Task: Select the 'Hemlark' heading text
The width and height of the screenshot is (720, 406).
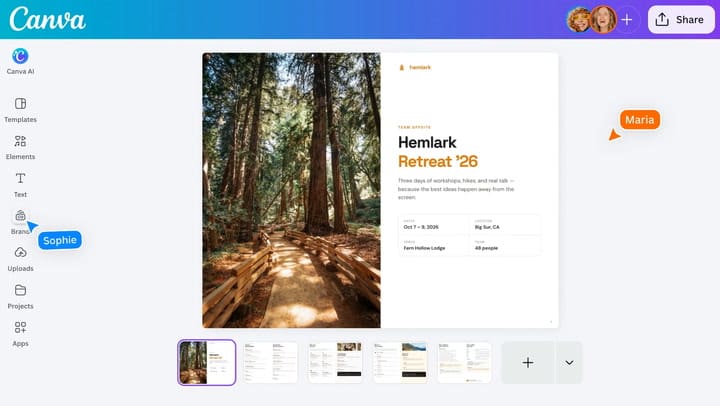Action: tap(427, 142)
